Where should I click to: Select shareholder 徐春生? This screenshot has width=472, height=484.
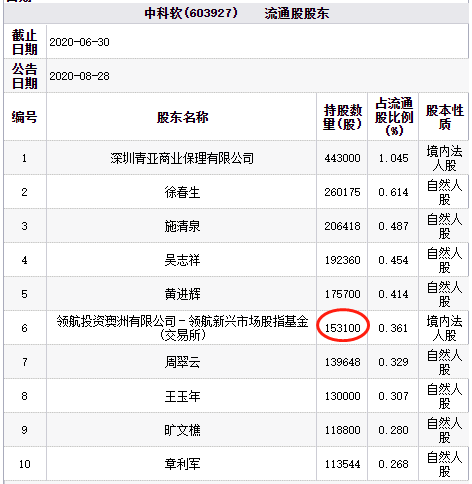click(182, 192)
